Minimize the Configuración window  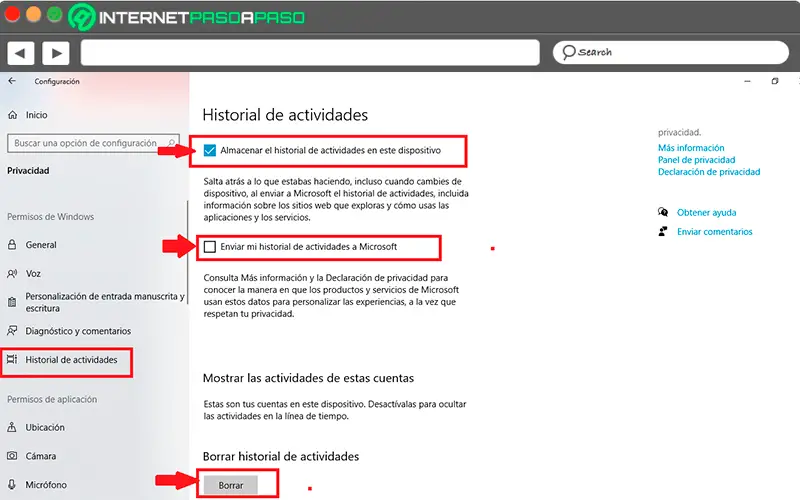747,81
